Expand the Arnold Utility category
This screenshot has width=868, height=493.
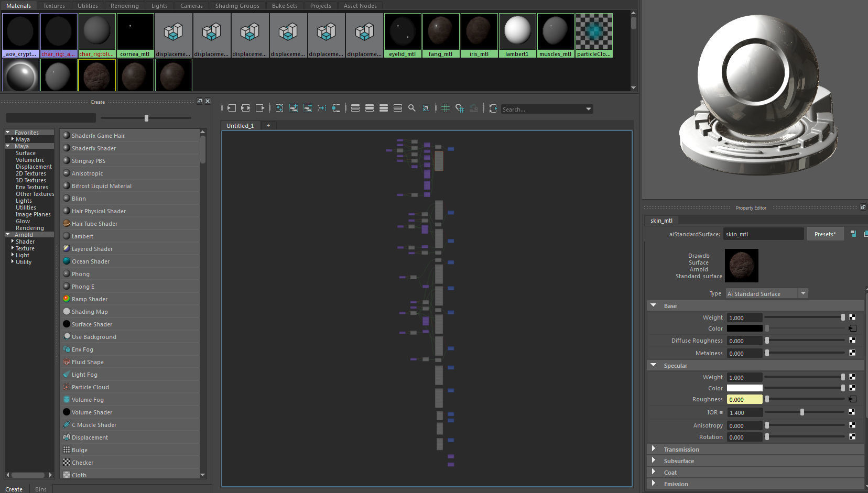13,262
